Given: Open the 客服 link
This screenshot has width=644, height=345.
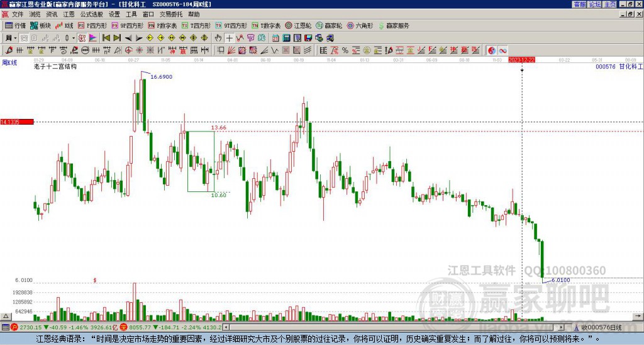Looking at the screenshot, I should click(x=579, y=4).
